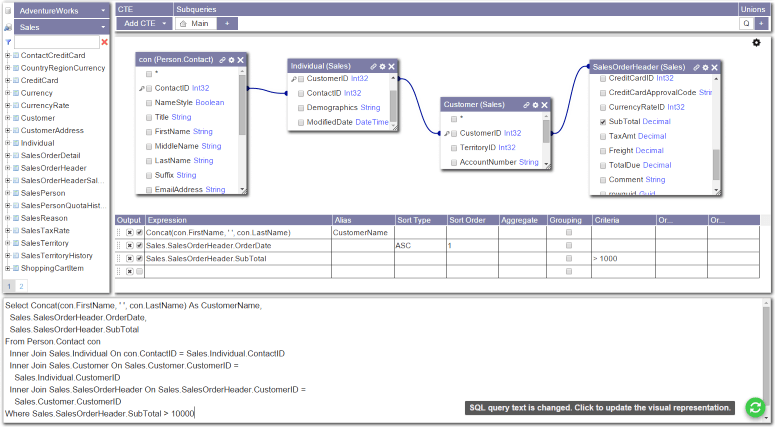Remove SalesOrderHeader (Sales) table from diagram
The image size is (775, 427).
click(714, 67)
